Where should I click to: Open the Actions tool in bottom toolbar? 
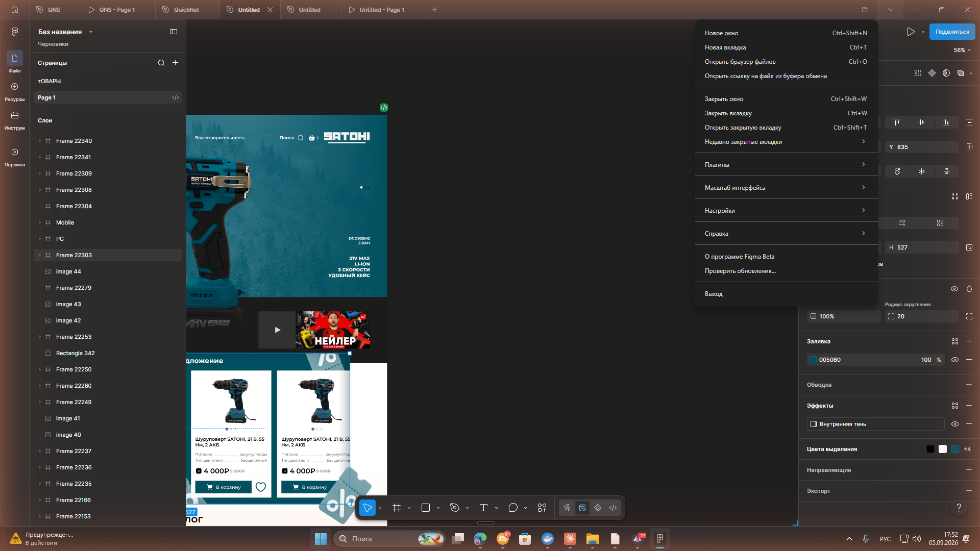coord(542,508)
